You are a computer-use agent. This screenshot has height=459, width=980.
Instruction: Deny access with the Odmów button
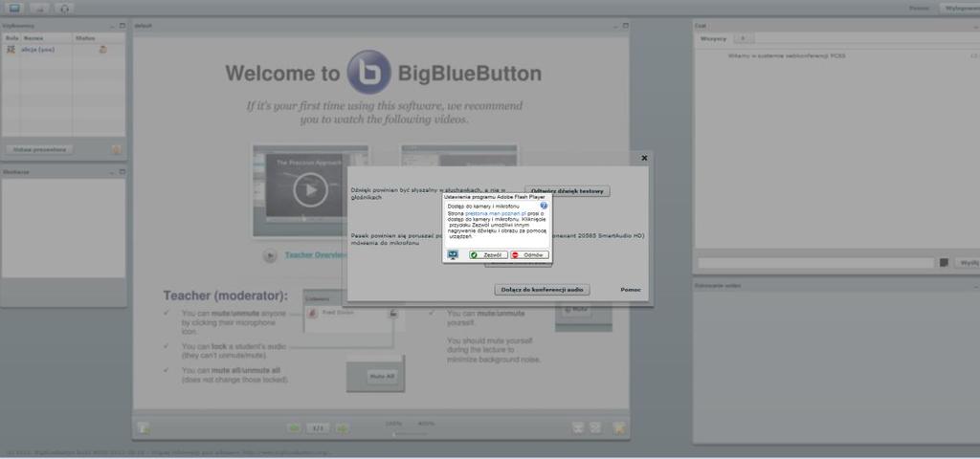pyautogui.click(x=529, y=254)
